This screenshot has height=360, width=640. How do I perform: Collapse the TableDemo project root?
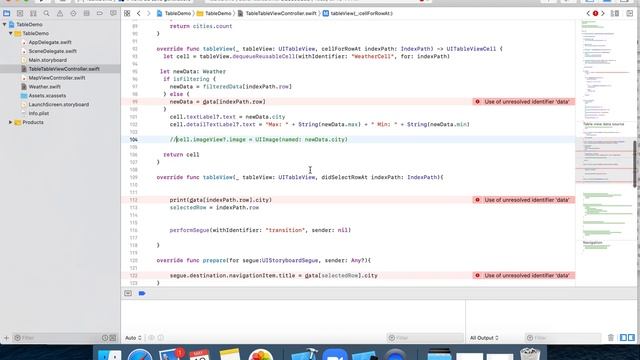(x=4, y=24)
